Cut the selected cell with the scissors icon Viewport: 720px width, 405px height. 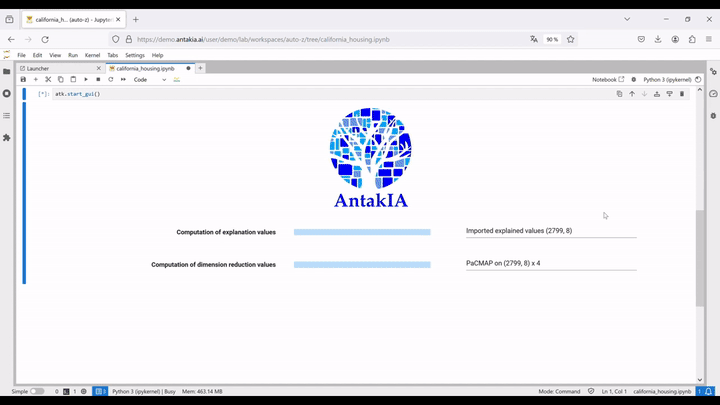point(48,79)
